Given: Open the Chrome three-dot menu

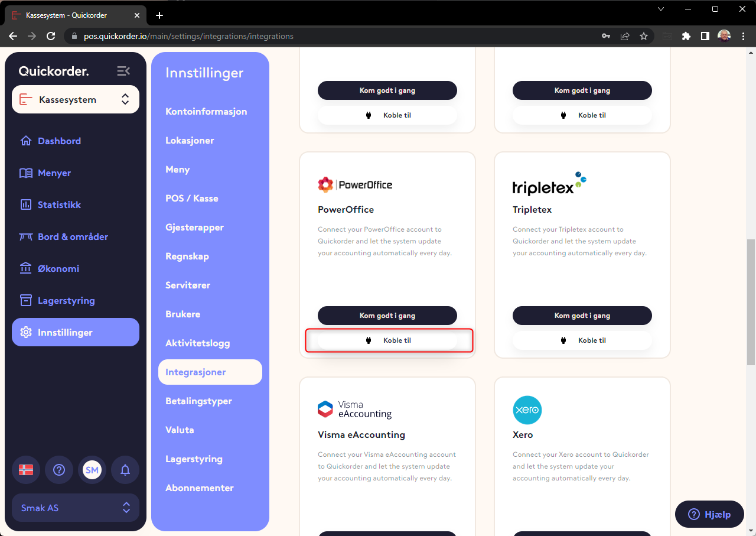Looking at the screenshot, I should pos(743,36).
